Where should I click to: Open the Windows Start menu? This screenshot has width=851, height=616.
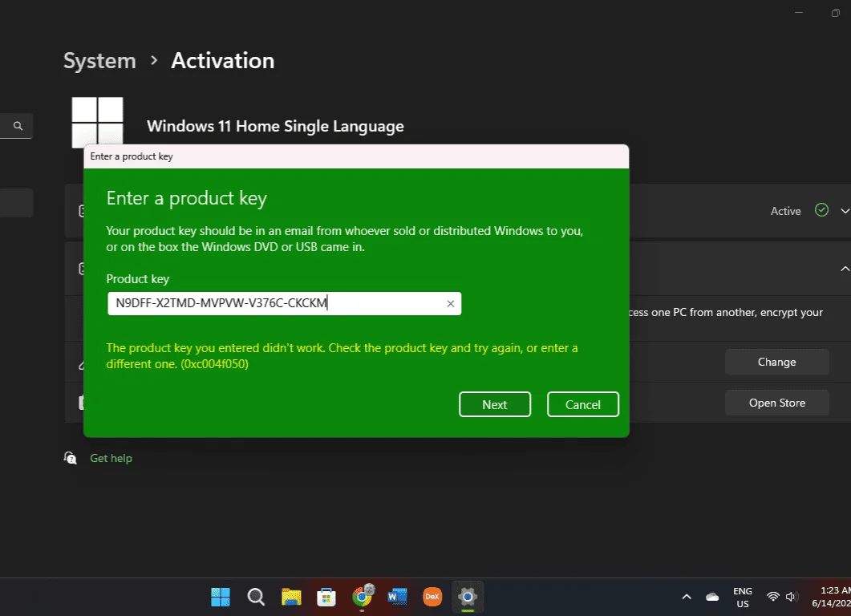coord(221,597)
